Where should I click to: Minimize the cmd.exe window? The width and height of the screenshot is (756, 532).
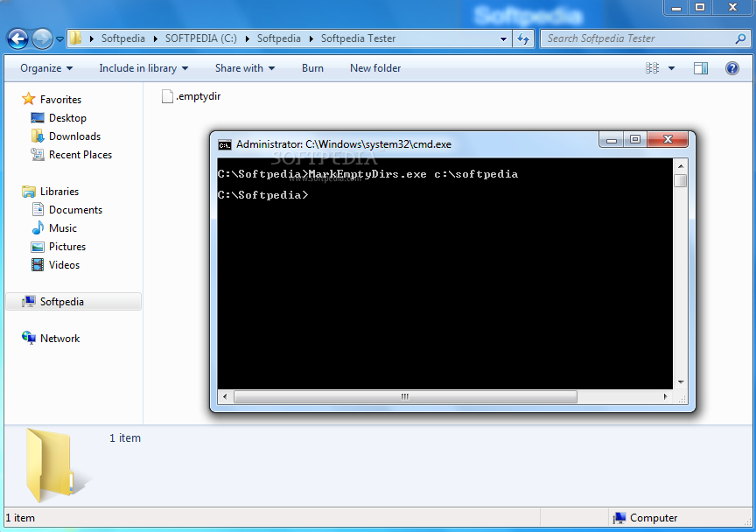click(612, 140)
